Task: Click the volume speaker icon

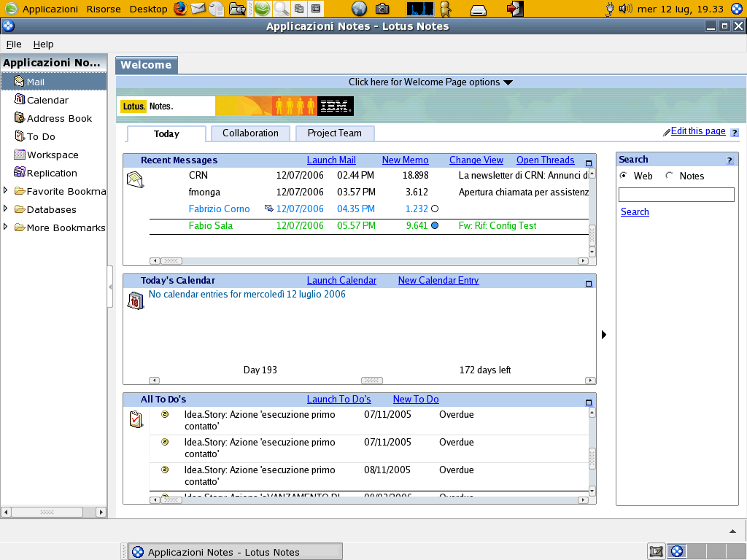Action: pos(625,9)
